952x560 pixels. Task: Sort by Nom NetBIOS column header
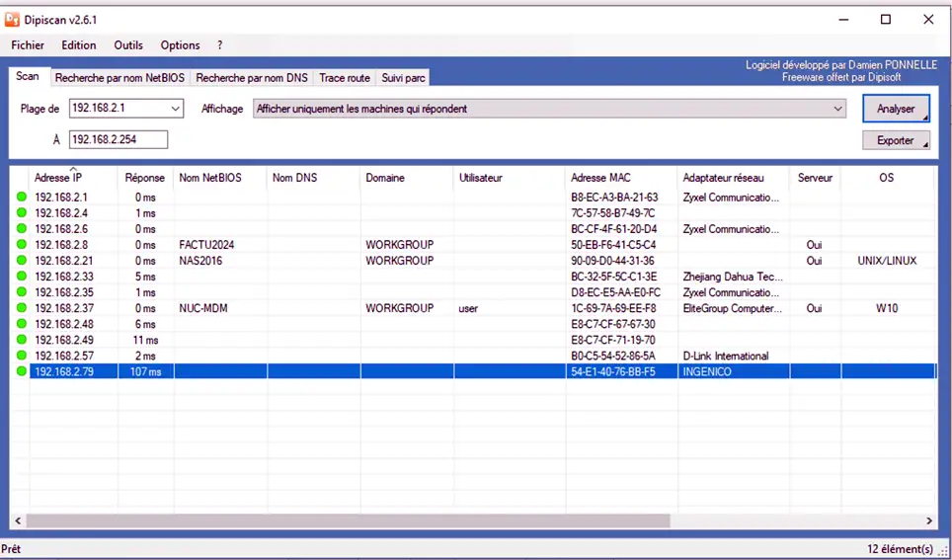220,178
